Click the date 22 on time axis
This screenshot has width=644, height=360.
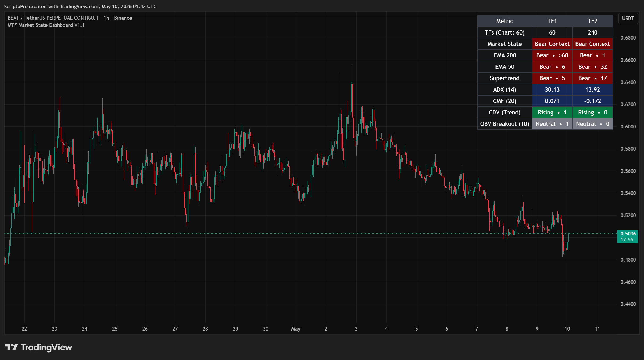(x=24, y=329)
